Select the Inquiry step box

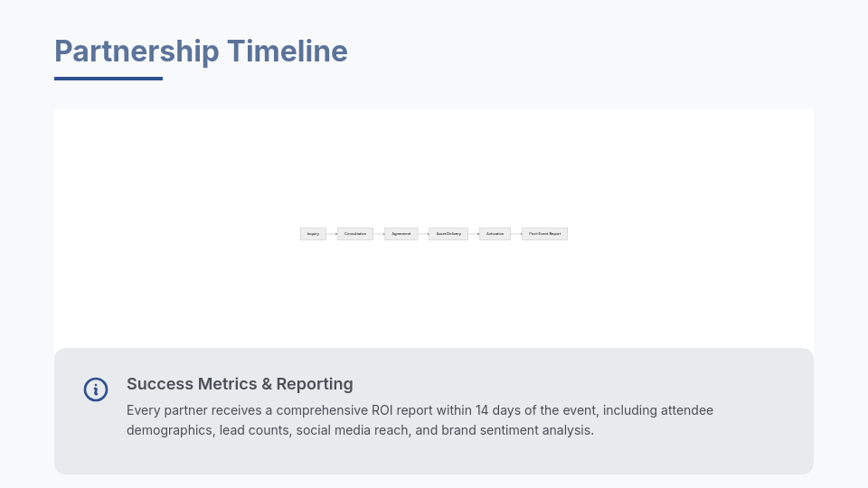tap(313, 234)
